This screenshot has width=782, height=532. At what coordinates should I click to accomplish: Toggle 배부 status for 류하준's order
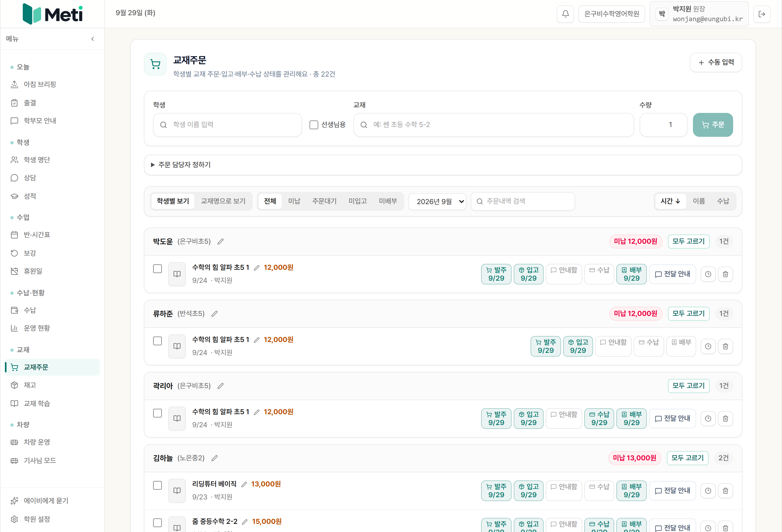click(681, 346)
